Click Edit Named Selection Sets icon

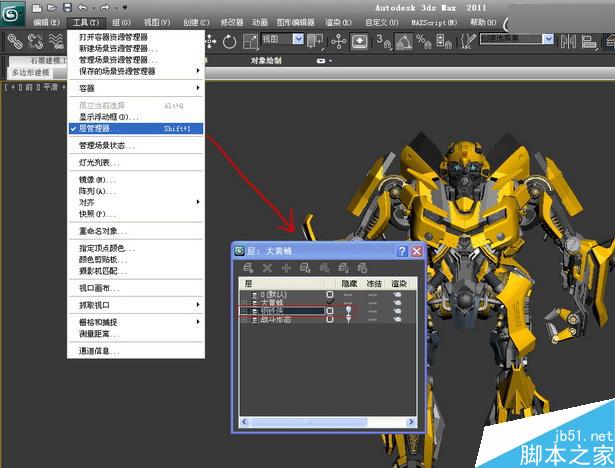[468, 41]
